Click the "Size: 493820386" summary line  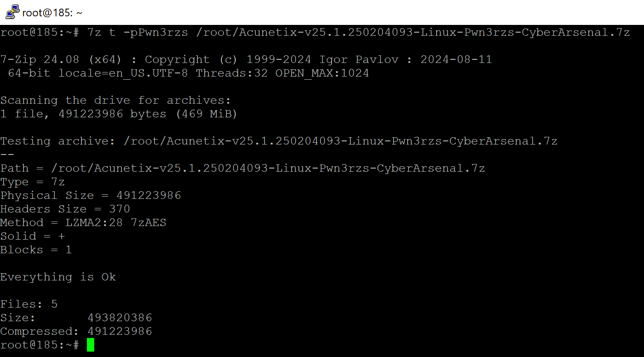click(x=76, y=318)
